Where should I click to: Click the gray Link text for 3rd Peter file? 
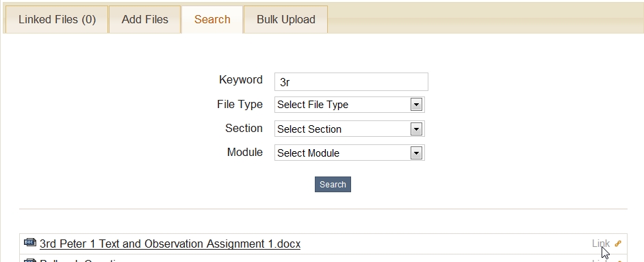pos(600,244)
